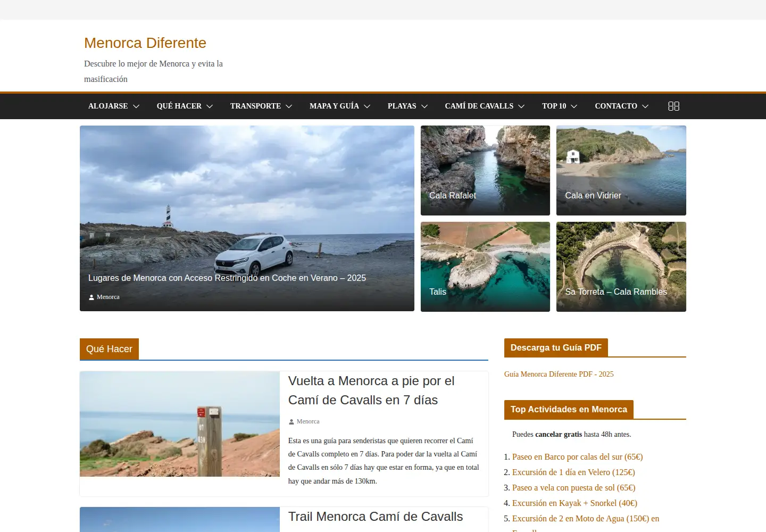The width and height of the screenshot is (766, 532).
Task: Open the TOP 10 menu item
Action: 554,106
